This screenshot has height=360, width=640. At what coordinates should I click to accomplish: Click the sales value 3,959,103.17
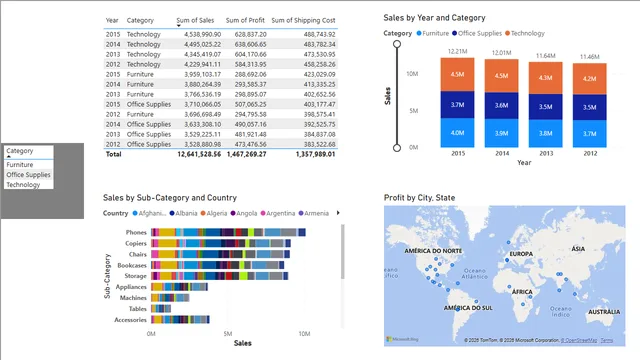coord(202,74)
